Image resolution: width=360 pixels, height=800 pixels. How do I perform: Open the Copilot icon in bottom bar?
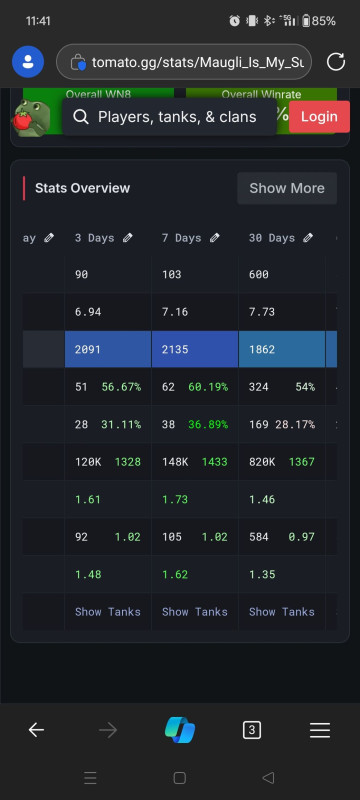coord(180,730)
